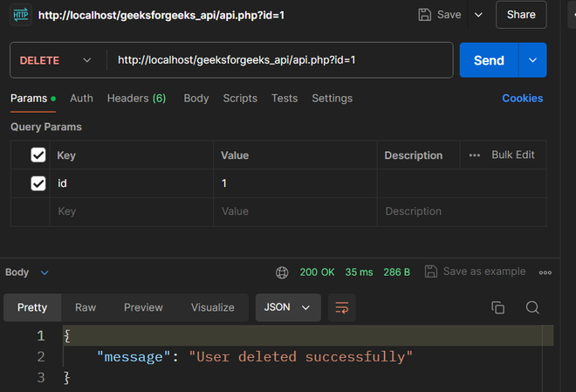The width and height of the screenshot is (576, 392).
Task: Switch to the Headers tab
Action: tap(136, 99)
